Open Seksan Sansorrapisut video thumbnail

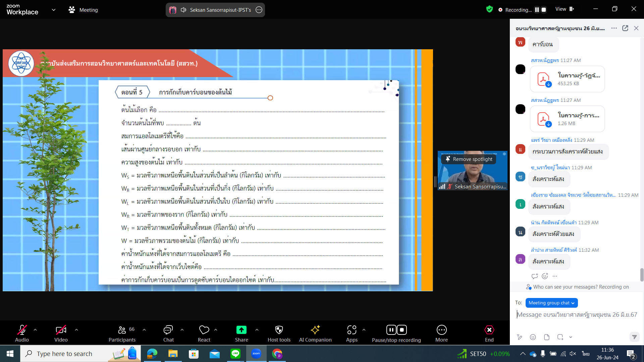(x=472, y=170)
